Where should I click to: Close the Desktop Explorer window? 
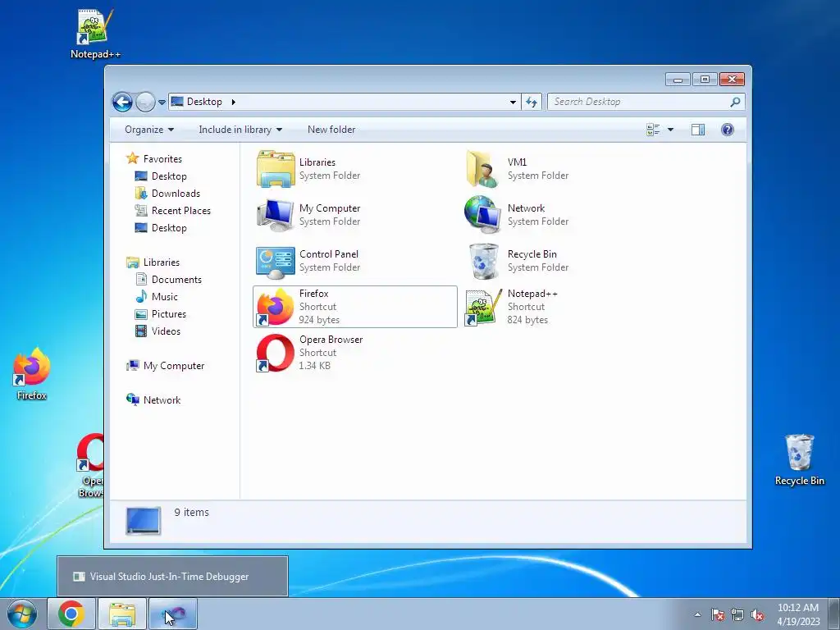(733, 80)
